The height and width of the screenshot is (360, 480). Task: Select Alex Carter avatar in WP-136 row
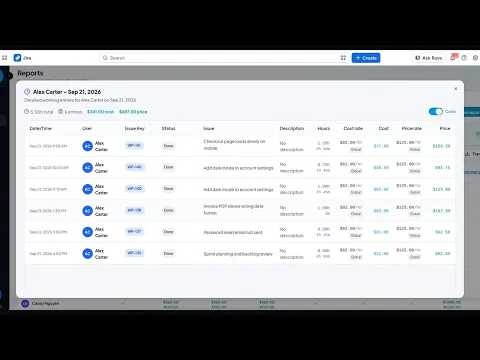[x=87, y=254]
